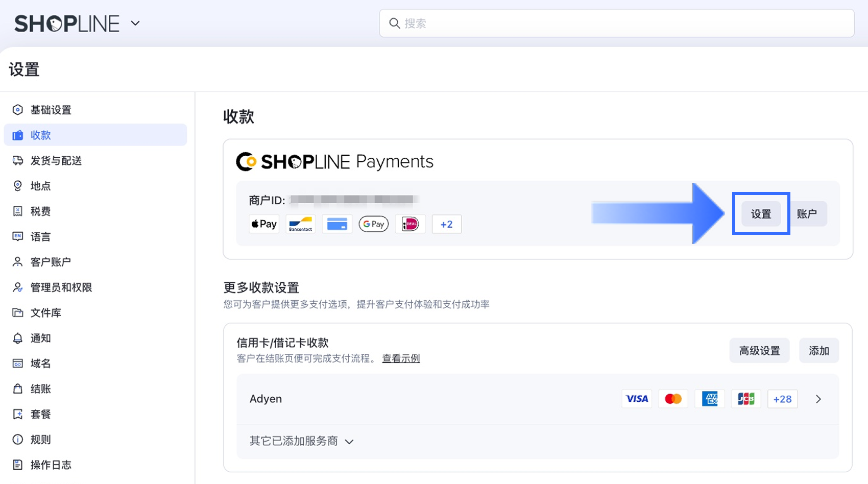Click the JCB card icon
868x484 pixels.
(746, 399)
